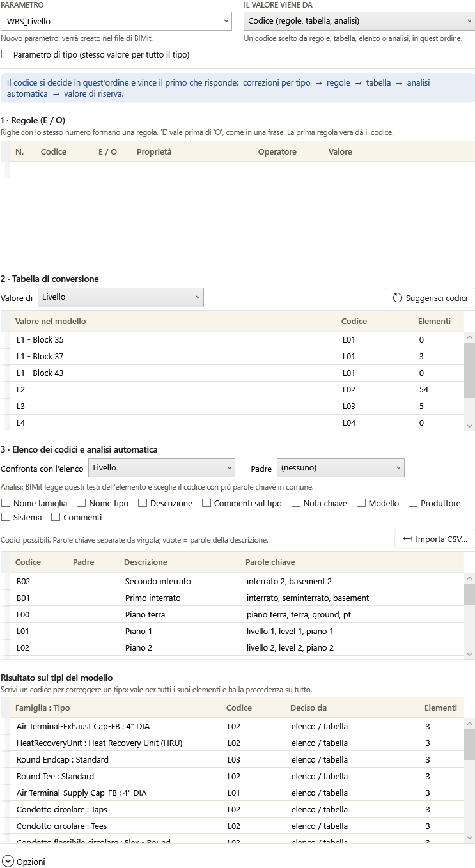The width and height of the screenshot is (475, 868).
Task: Open the WBS_Livello parameter dropdown
Action: [x=116, y=21]
